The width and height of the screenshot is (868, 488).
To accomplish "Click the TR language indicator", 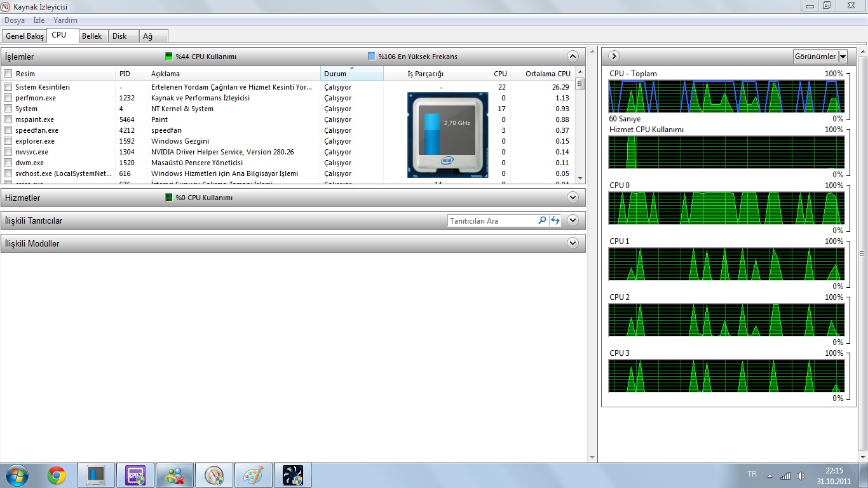I will tap(752, 474).
